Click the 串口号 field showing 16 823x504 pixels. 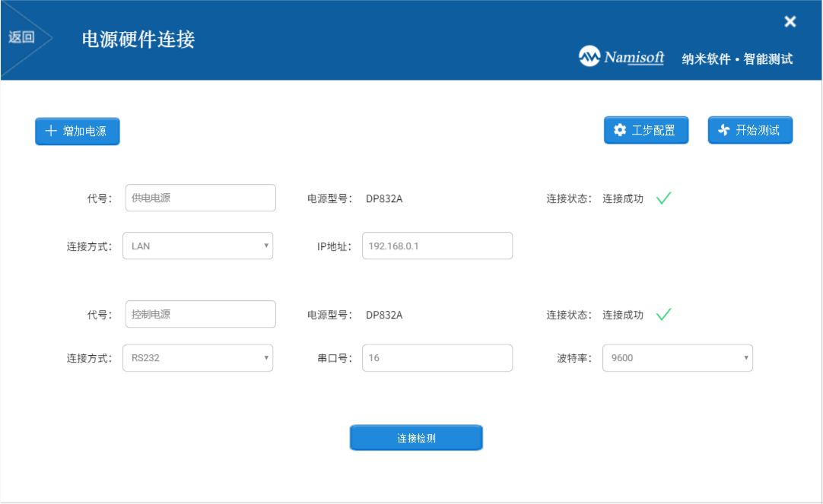coord(437,358)
